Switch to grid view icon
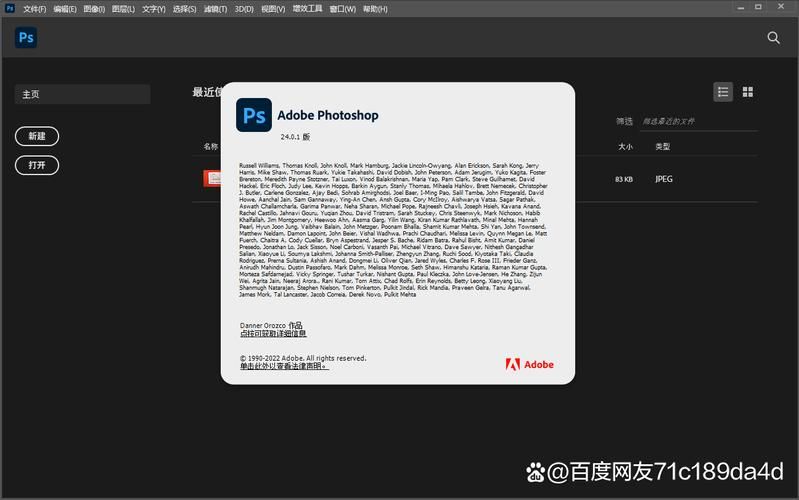 tap(748, 92)
